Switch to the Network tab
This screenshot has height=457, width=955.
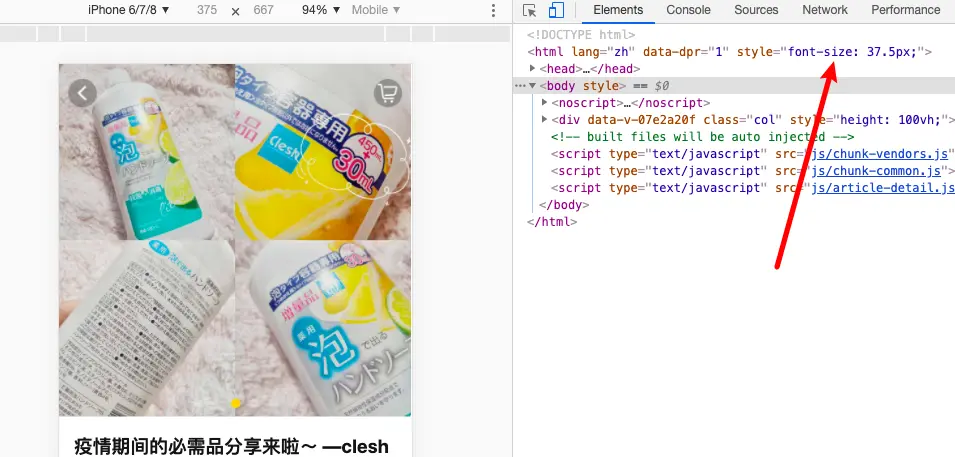tap(825, 10)
